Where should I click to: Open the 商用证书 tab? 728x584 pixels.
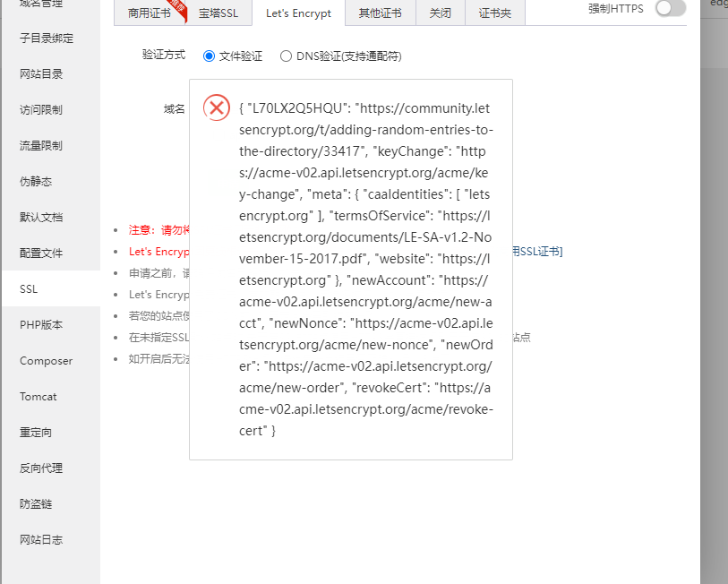coord(150,13)
